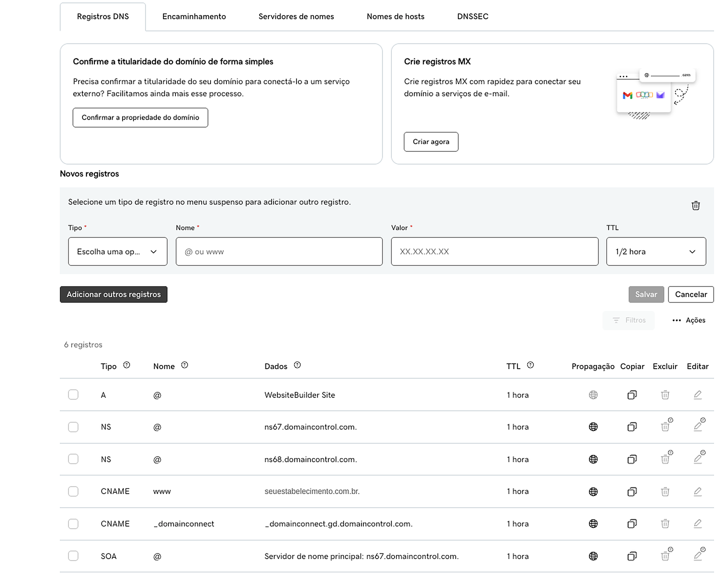Image resolution: width=728 pixels, height=580 pixels.
Task: Click the Salvar button
Action: 646,294
